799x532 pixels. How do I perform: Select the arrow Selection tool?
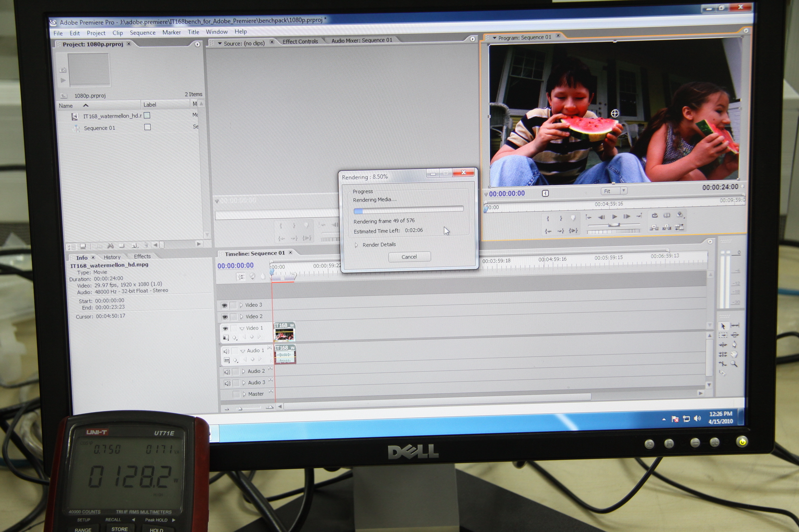pos(723,326)
